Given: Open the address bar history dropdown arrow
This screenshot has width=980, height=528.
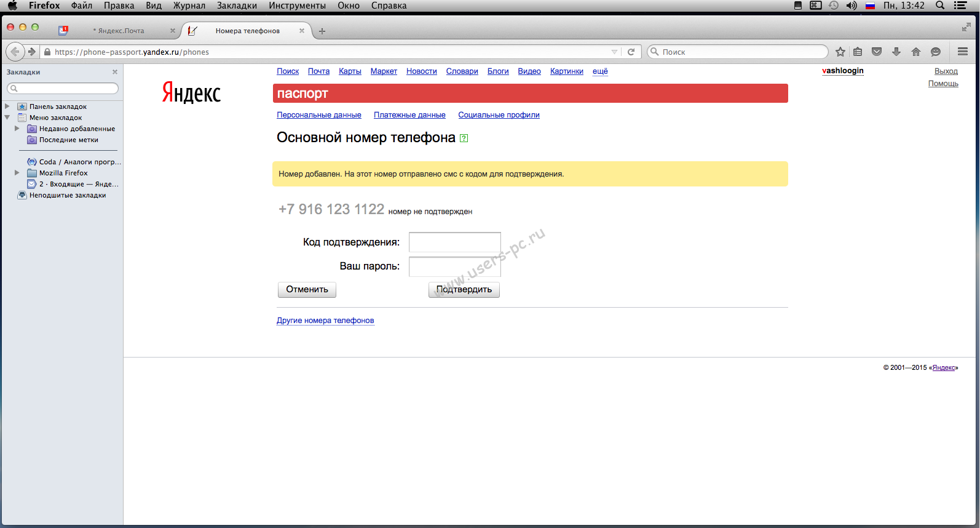Looking at the screenshot, I should 614,52.
